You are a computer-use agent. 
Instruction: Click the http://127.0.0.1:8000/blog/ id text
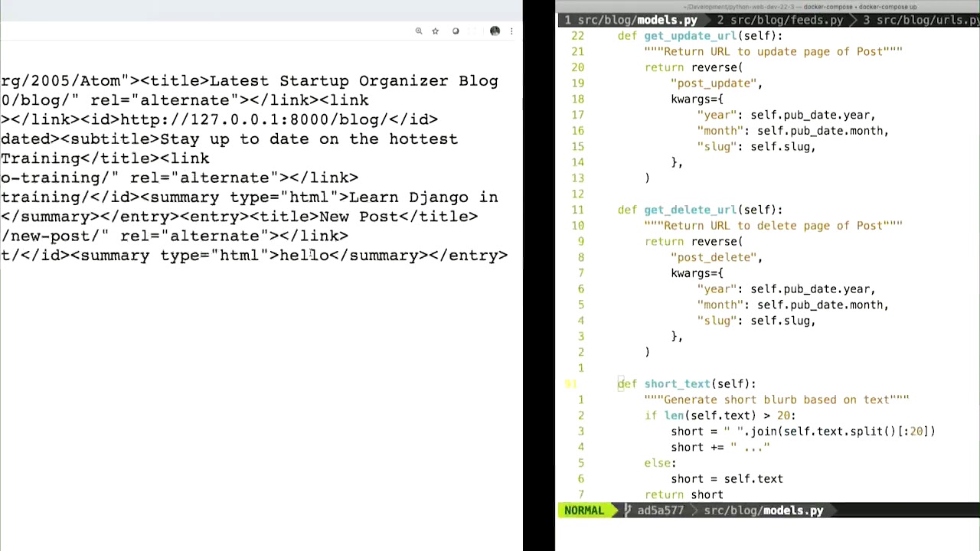(x=254, y=120)
